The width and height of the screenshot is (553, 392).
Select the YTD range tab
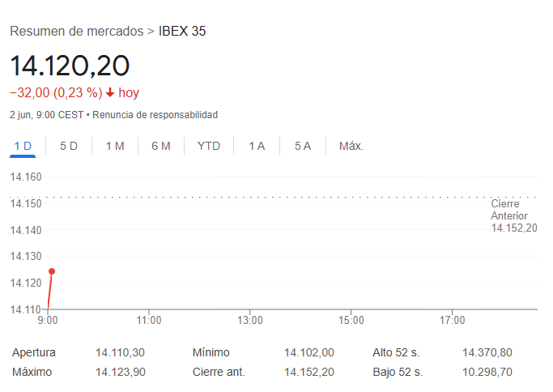pos(209,146)
